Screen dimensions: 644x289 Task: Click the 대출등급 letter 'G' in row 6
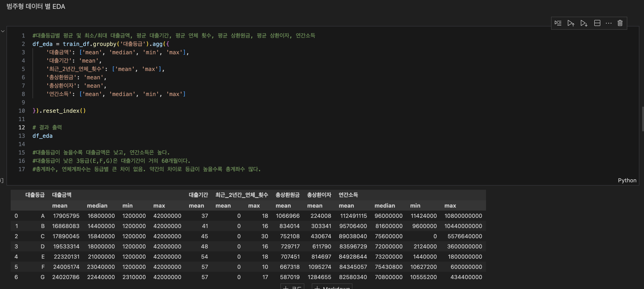point(43,277)
